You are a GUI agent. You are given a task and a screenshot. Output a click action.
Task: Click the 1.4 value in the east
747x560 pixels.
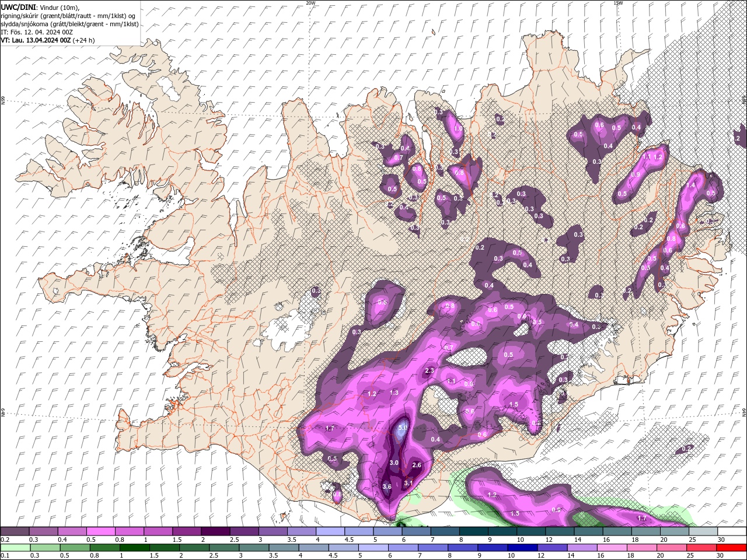point(692,185)
